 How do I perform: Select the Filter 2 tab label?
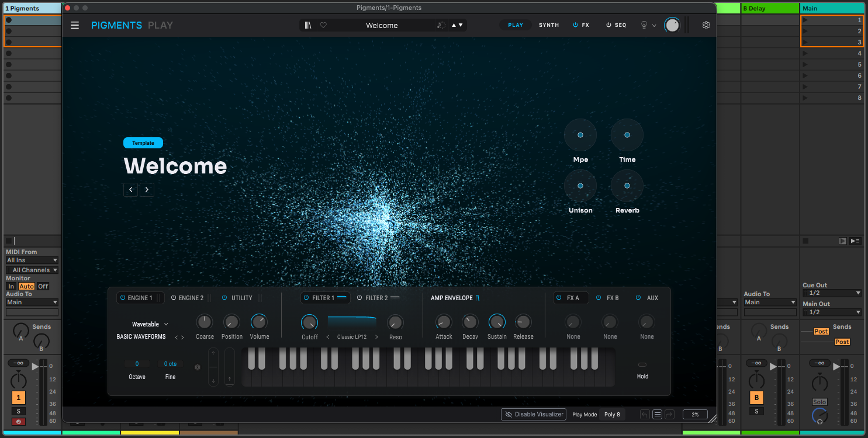coord(376,298)
